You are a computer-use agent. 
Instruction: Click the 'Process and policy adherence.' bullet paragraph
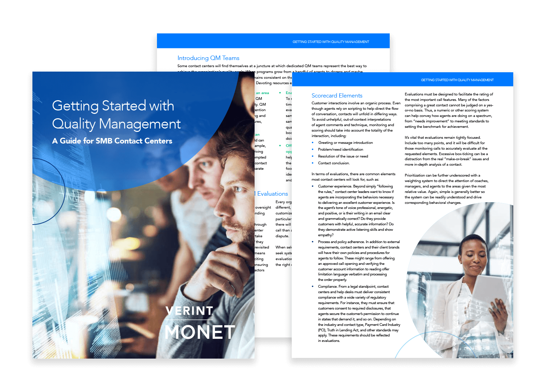(x=359, y=261)
